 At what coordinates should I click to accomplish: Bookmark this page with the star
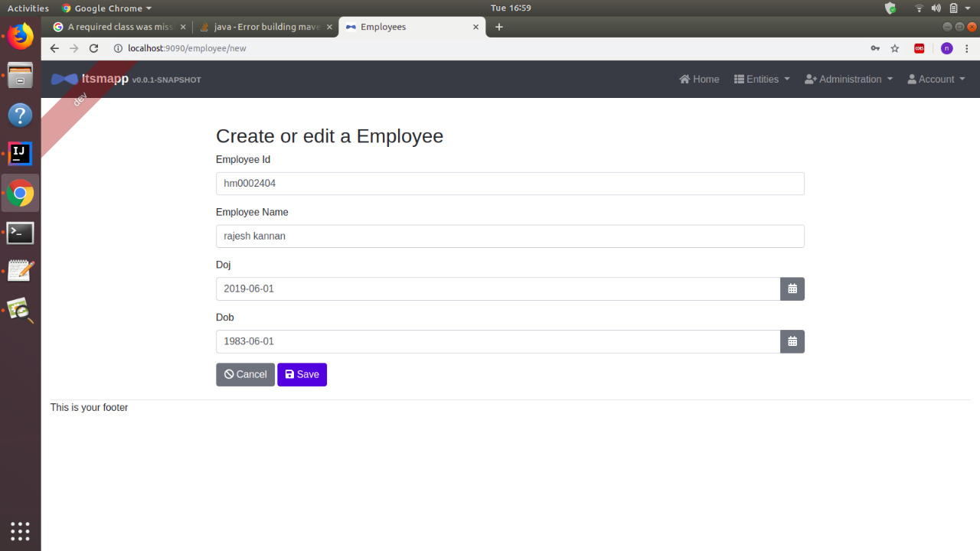(895, 48)
